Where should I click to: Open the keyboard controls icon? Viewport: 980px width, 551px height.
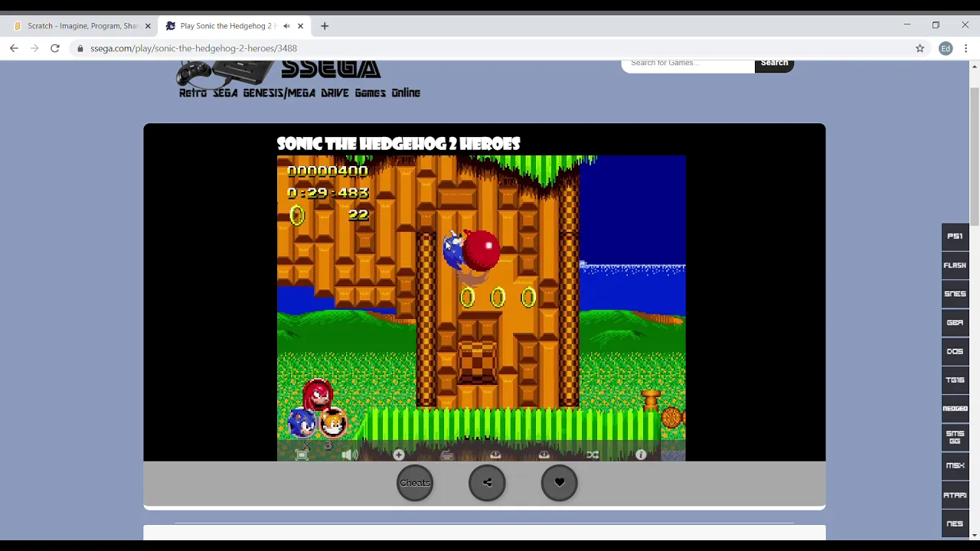pyautogui.click(x=447, y=455)
